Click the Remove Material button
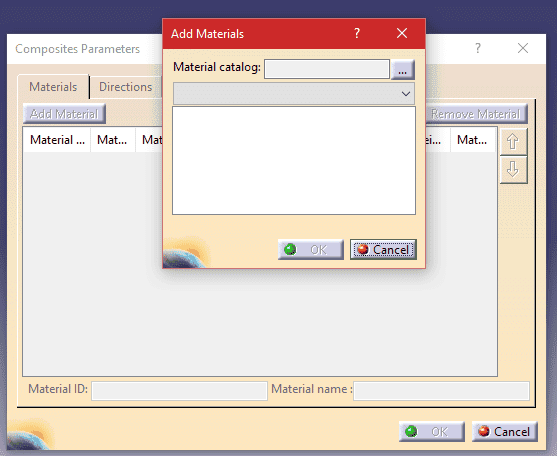The width and height of the screenshot is (557, 456). (476, 114)
